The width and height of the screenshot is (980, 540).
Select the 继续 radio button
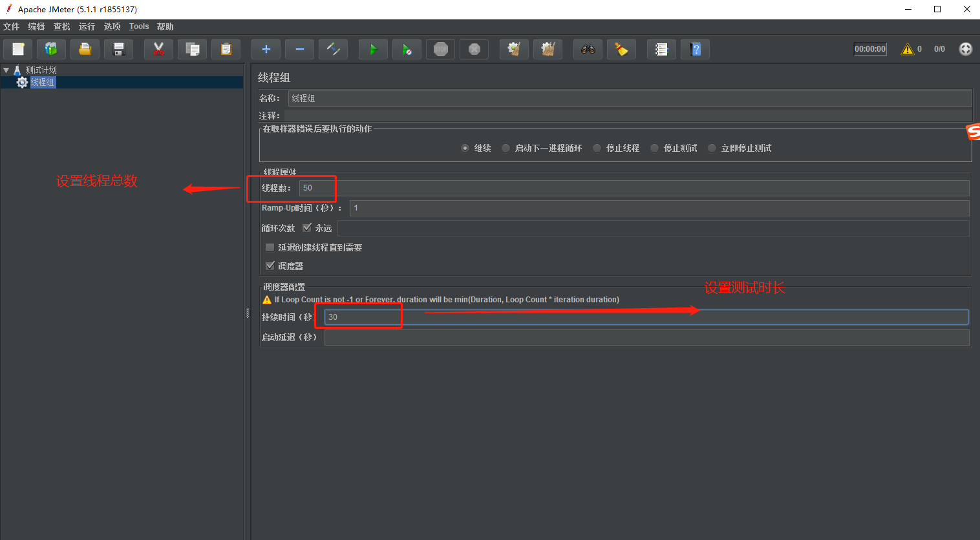click(x=465, y=148)
